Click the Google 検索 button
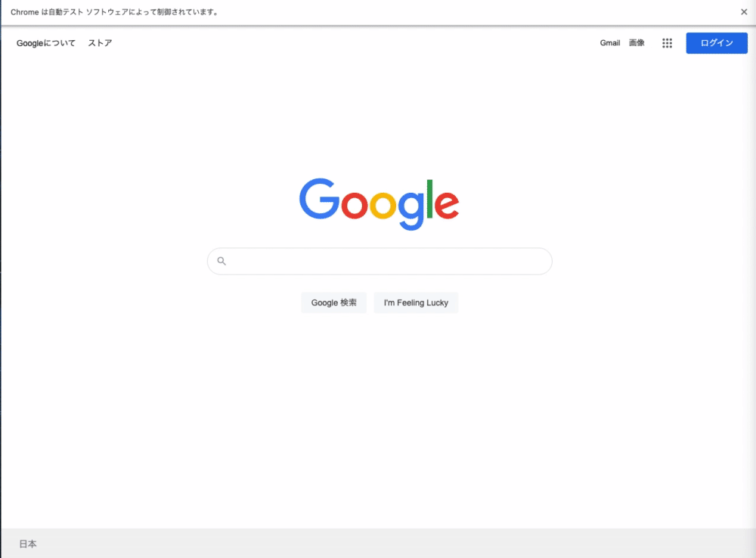 pos(333,303)
